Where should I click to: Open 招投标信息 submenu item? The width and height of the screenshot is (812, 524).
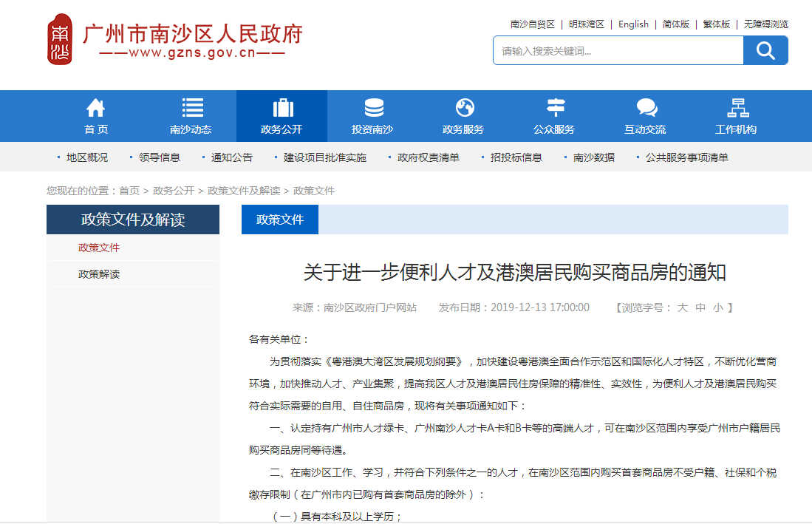coord(516,157)
